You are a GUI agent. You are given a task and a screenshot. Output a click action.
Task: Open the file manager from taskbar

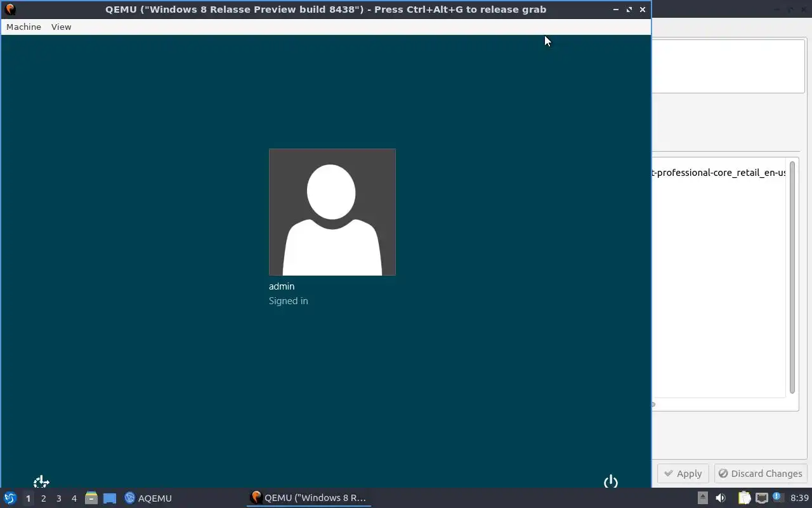tap(91, 498)
